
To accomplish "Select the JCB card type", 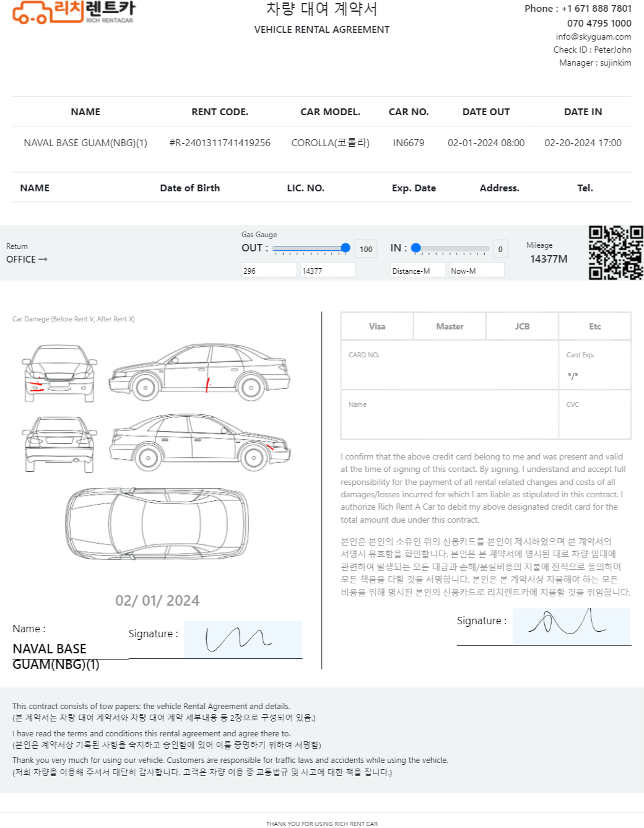I will click(522, 326).
